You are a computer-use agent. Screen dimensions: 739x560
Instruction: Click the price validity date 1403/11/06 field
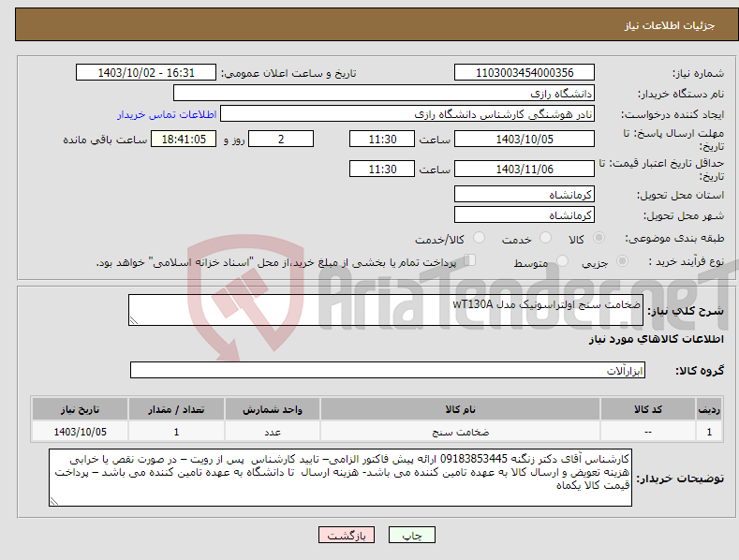[525, 169]
